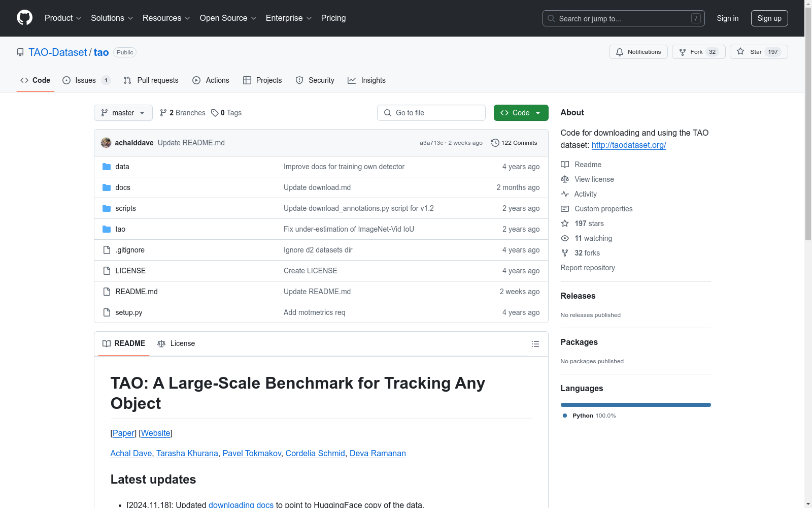Open the Projects tab
812x508 pixels.
262,80
